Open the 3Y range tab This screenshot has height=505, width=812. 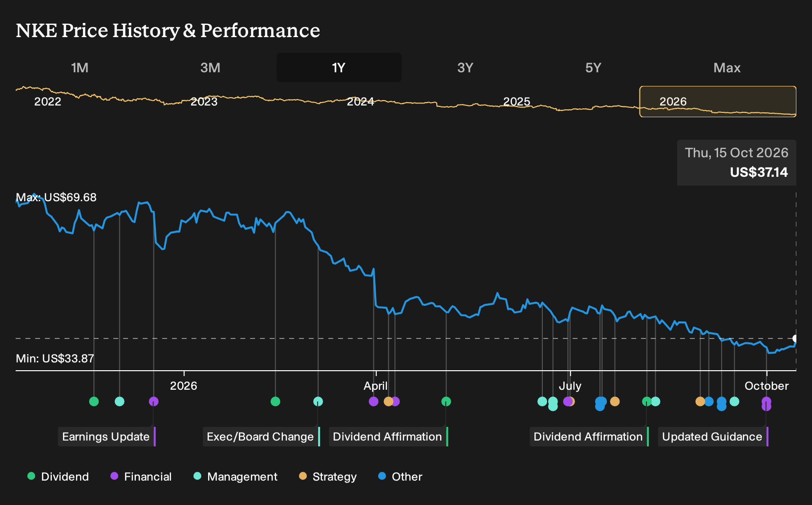click(465, 67)
